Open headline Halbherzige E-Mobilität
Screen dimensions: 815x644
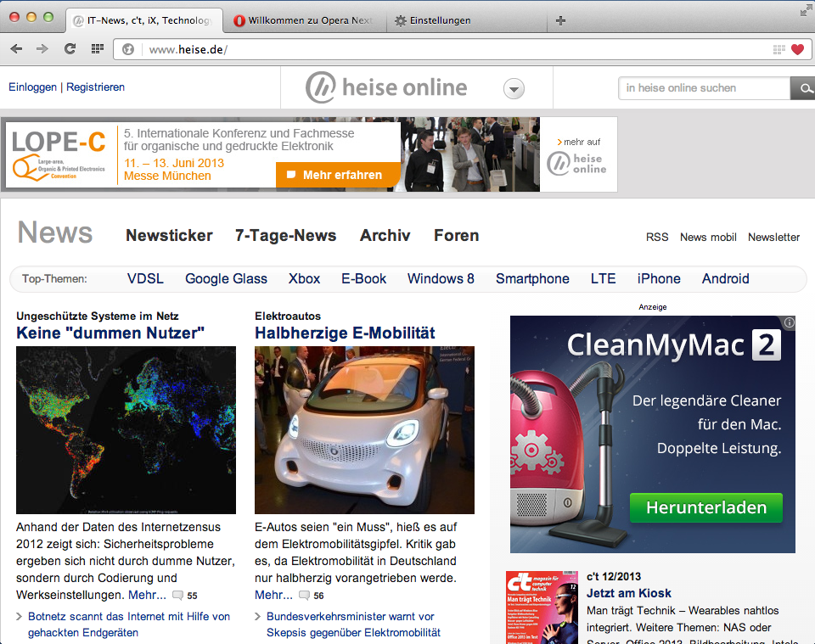tap(345, 333)
